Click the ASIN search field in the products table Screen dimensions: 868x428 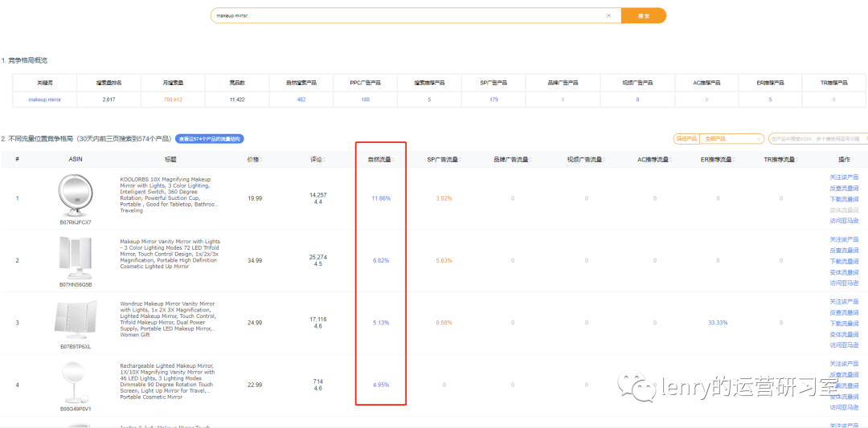click(x=818, y=139)
